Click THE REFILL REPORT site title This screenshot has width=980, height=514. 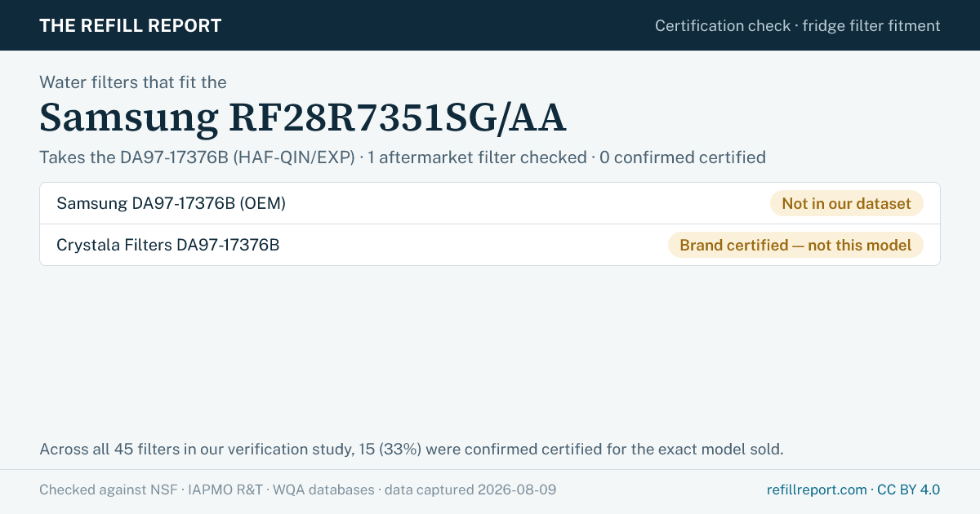click(x=131, y=25)
